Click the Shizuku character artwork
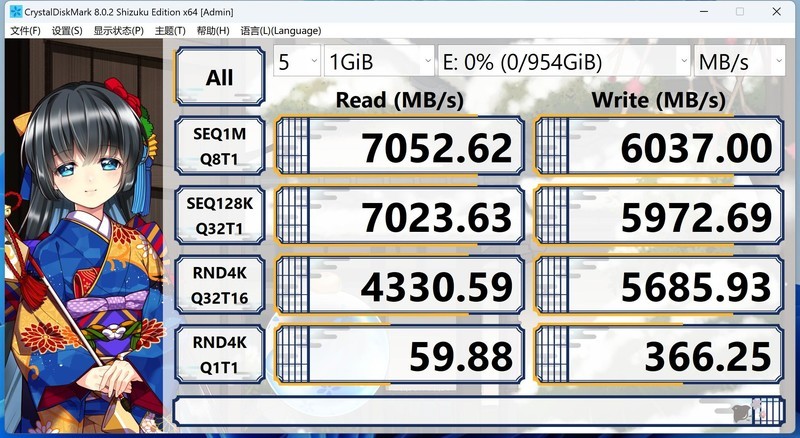Image resolution: width=800 pixels, height=438 pixels. click(84, 236)
